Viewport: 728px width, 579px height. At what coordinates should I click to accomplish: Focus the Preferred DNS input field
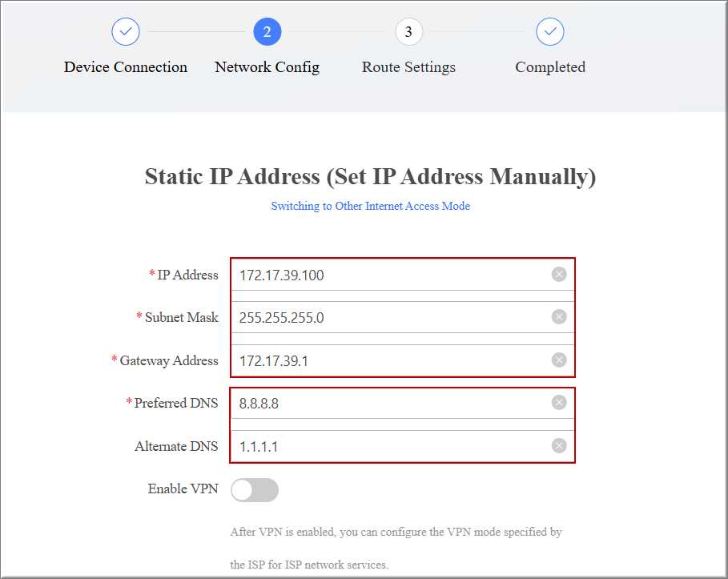(384, 404)
